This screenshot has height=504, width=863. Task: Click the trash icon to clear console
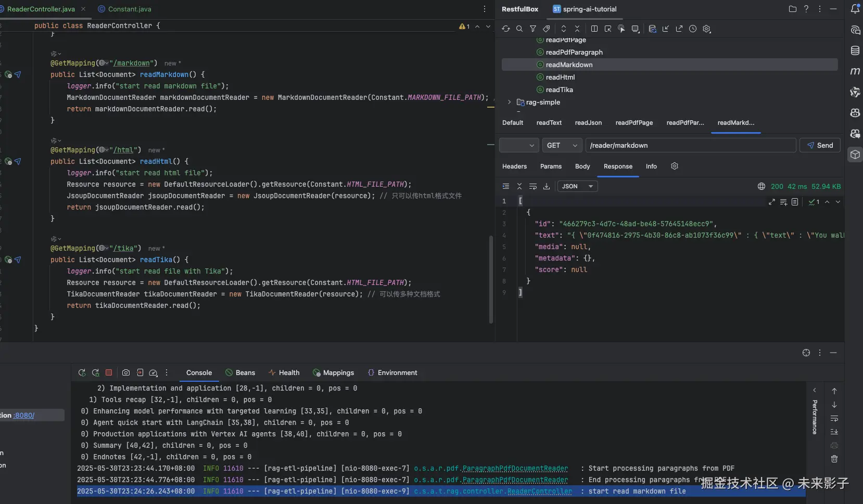pyautogui.click(x=834, y=459)
